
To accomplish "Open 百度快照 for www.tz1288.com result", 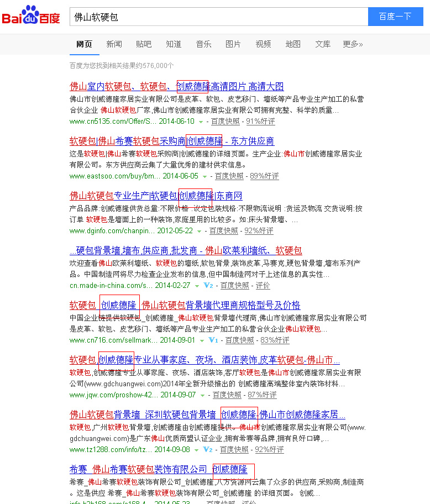I will click(x=234, y=449).
